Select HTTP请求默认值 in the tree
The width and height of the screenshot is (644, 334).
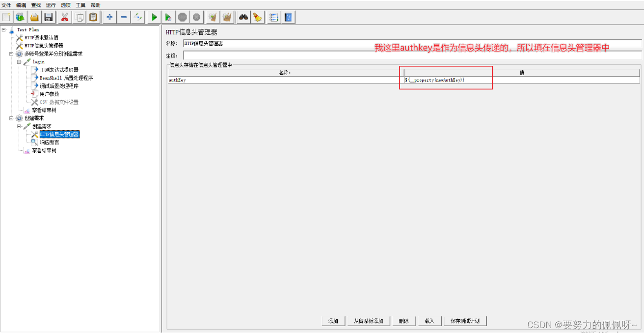pyautogui.click(x=41, y=38)
